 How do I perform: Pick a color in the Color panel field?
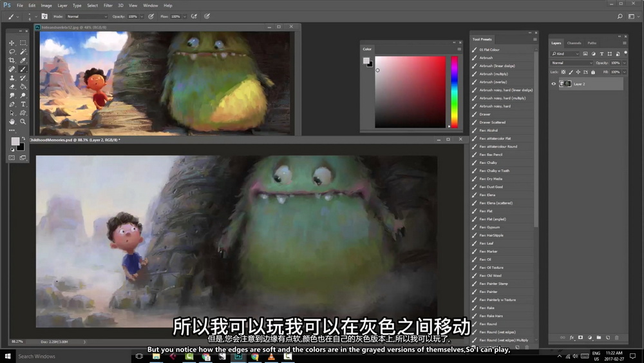coord(410,92)
